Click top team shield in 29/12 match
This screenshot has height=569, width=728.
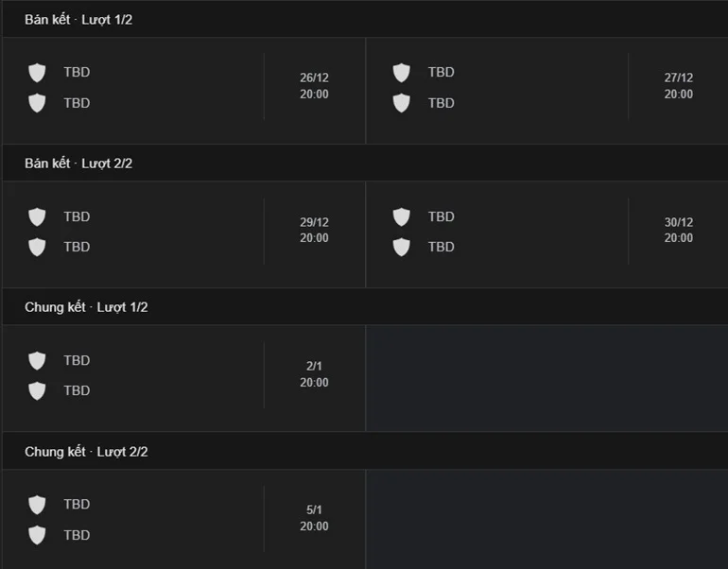pos(37,217)
